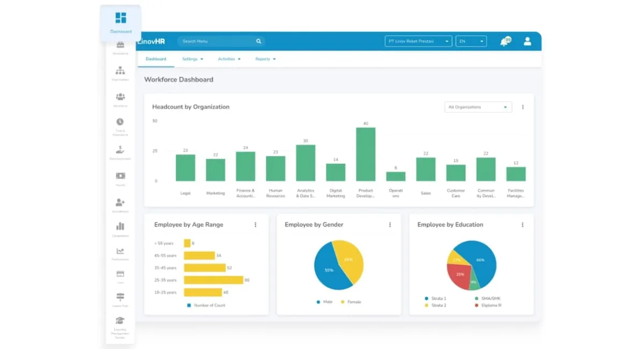Go to Reimbursement in the sidebar
The height and width of the screenshot is (349, 644).
[120, 149]
